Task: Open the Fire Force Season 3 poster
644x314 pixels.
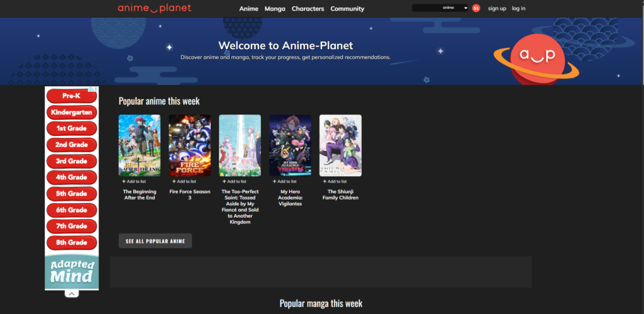Action: [x=190, y=145]
